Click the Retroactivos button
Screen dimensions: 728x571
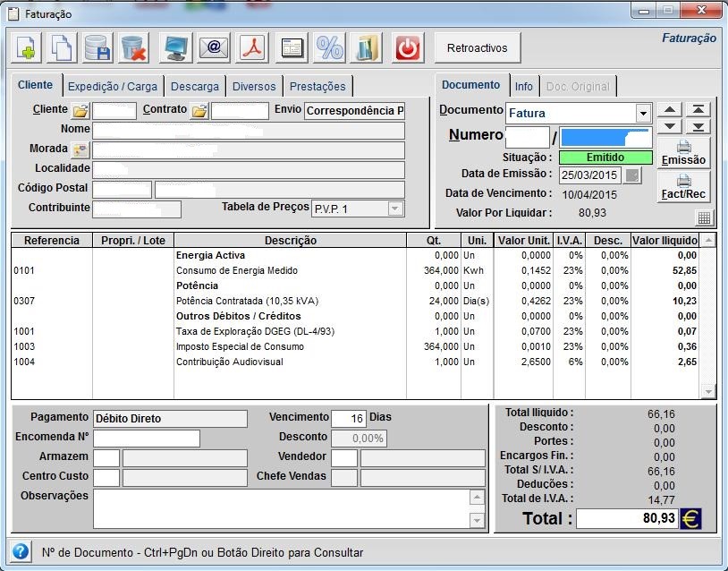tap(477, 48)
